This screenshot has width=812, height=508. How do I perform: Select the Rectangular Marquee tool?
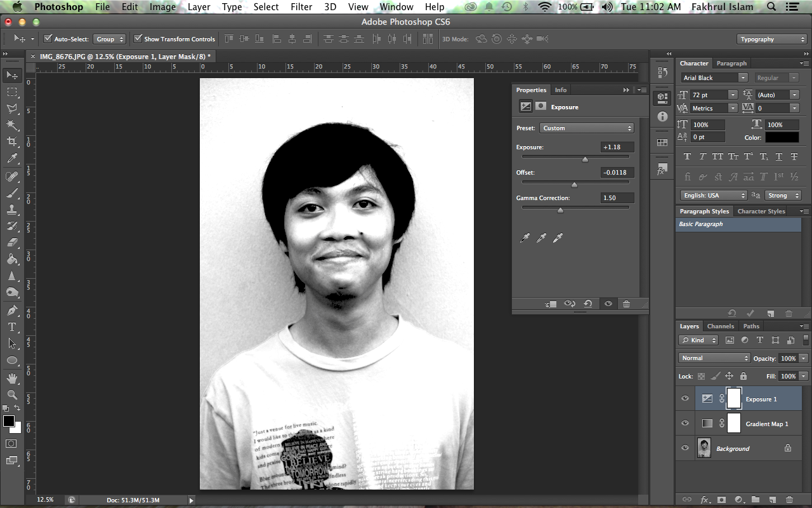pos(12,92)
